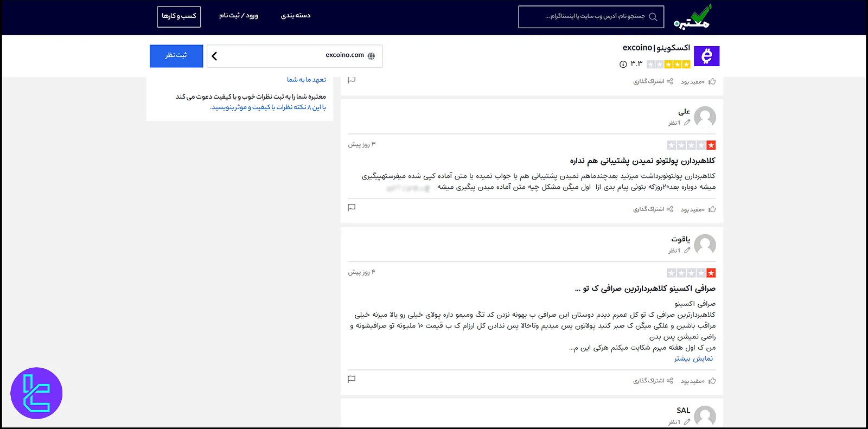Click علی's profile avatar
868x429 pixels.
[x=705, y=117]
